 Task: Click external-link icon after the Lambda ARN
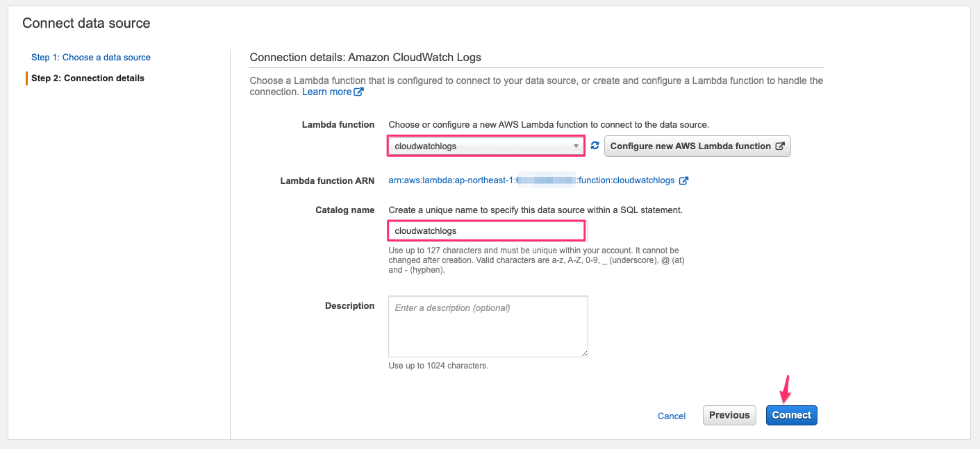pos(683,180)
